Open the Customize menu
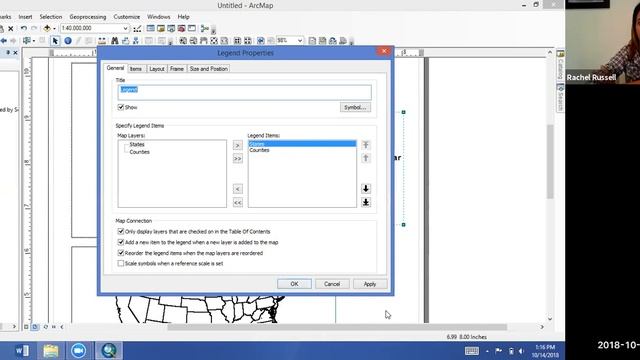 pos(127,17)
